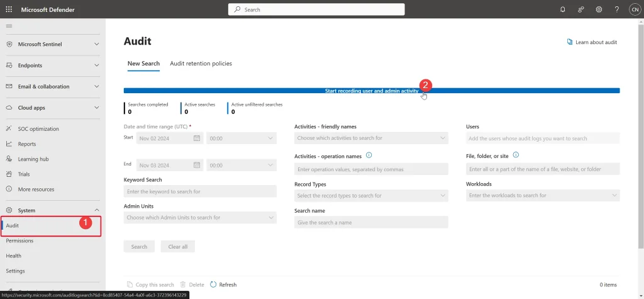644x299 pixels.
Task: Click info icon beside File, folder, or site
Action: pyautogui.click(x=516, y=155)
